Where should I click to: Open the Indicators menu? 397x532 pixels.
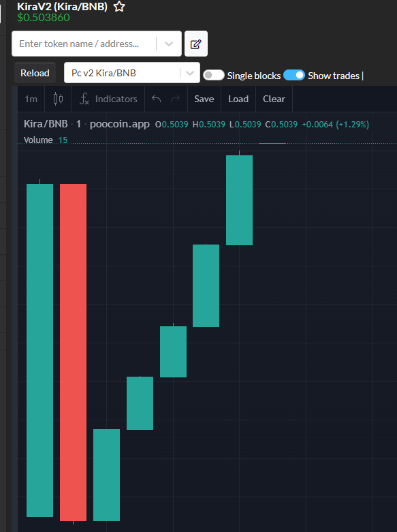(x=108, y=99)
